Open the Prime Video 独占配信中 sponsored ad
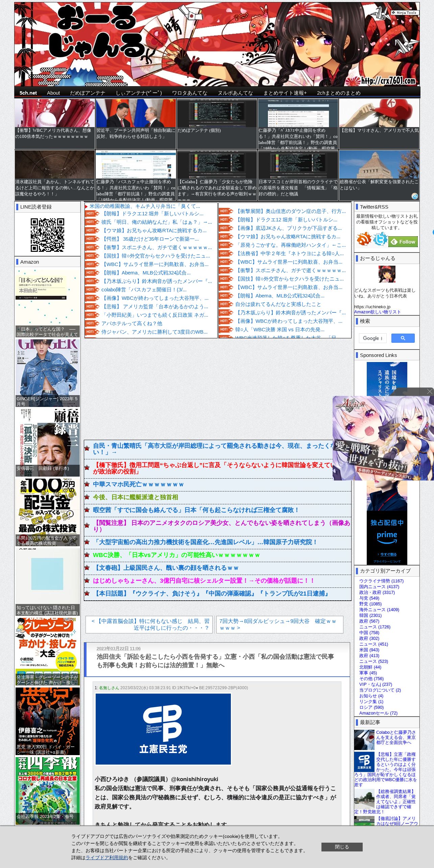434x868 pixels. (x=387, y=523)
